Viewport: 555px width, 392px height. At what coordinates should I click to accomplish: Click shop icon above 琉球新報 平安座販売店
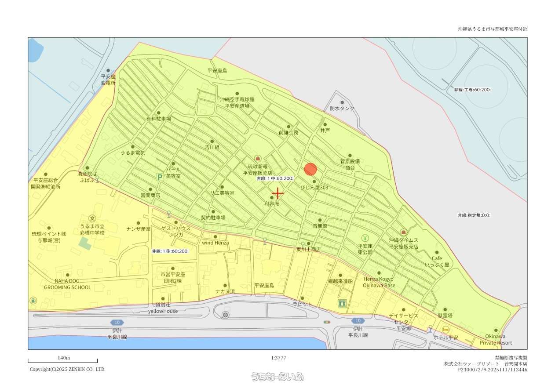258,158
